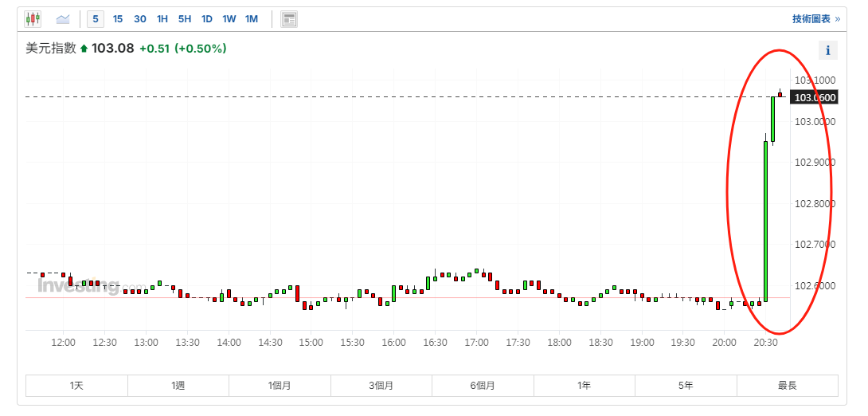Viewport: 868px width, 416px height.
Task: Choose the 1M interval
Action: pos(252,18)
